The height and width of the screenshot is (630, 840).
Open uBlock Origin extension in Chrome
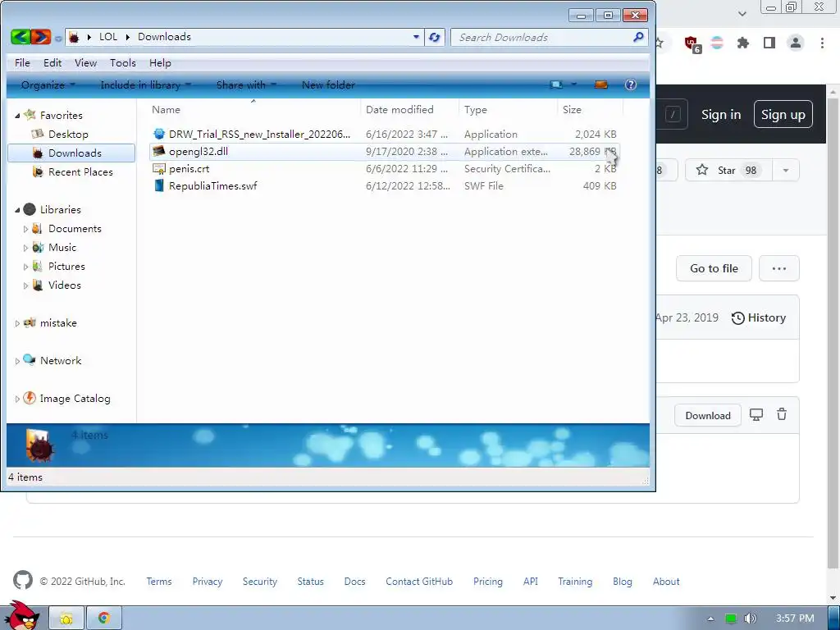pos(692,43)
